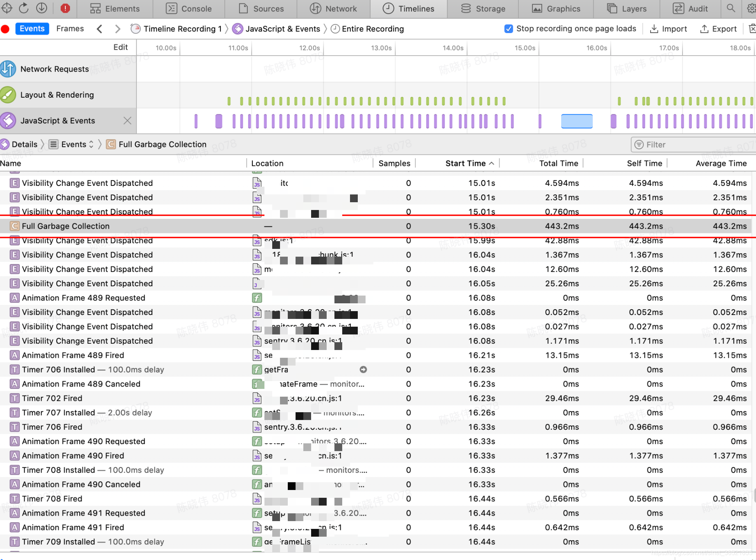Switch to the Network tab
The image size is (756, 560).
coord(333,9)
